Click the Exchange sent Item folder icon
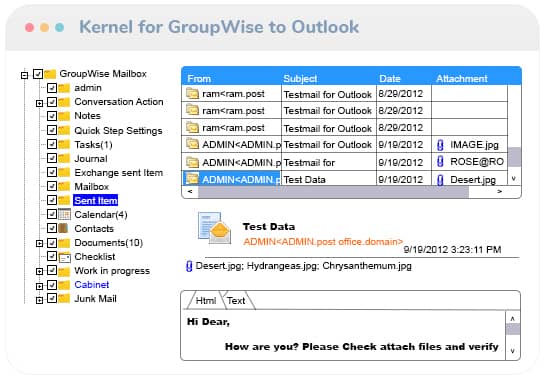Viewport: 545px width, 380px height. [x=64, y=172]
